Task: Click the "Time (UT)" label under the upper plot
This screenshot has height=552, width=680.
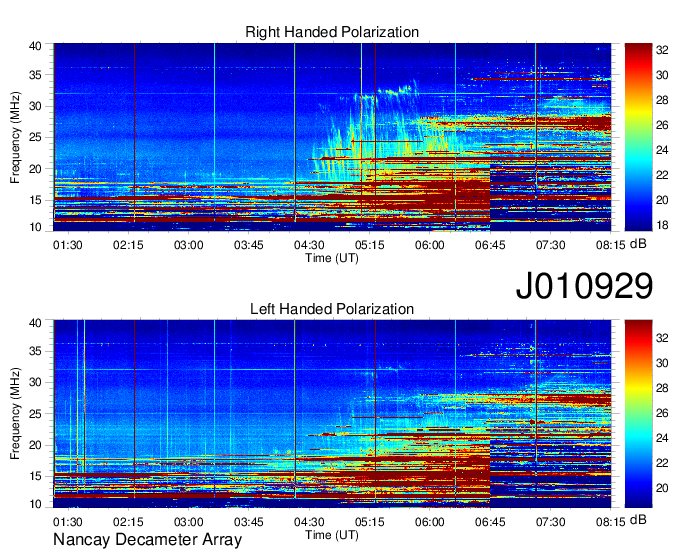Action: [x=332, y=258]
